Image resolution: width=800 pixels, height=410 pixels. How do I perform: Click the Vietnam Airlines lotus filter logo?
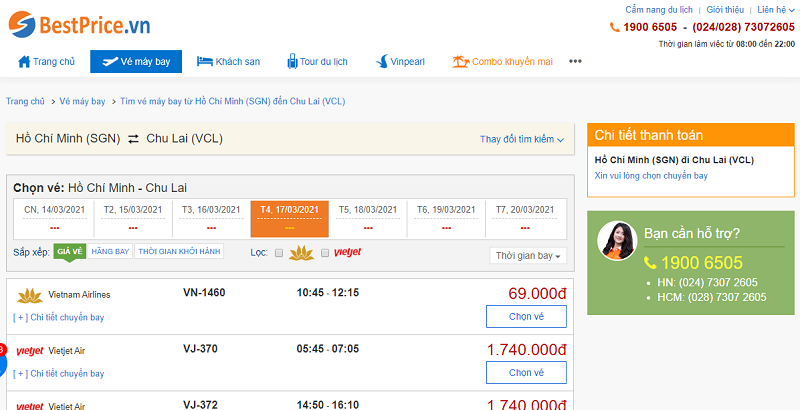[x=301, y=252]
